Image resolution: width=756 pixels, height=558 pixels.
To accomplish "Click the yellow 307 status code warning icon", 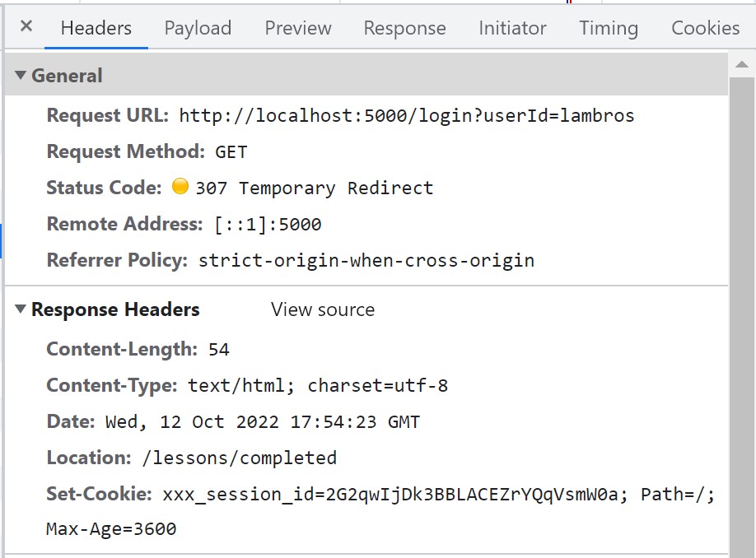I will click(180, 187).
